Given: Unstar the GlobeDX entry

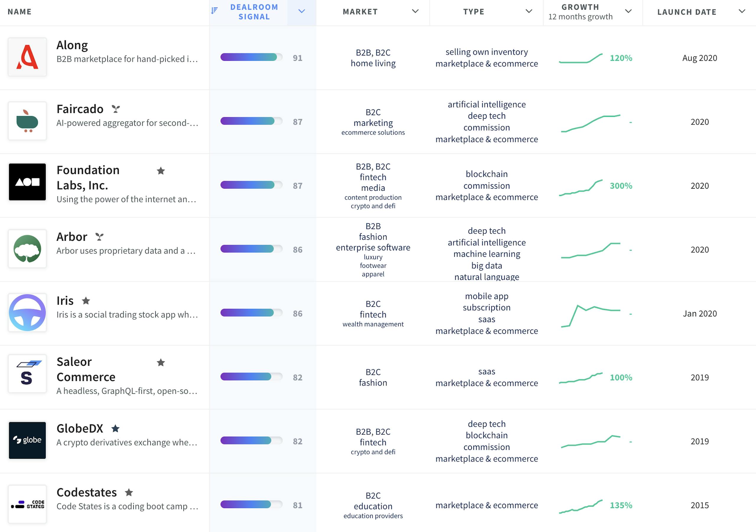Looking at the screenshot, I should point(115,428).
